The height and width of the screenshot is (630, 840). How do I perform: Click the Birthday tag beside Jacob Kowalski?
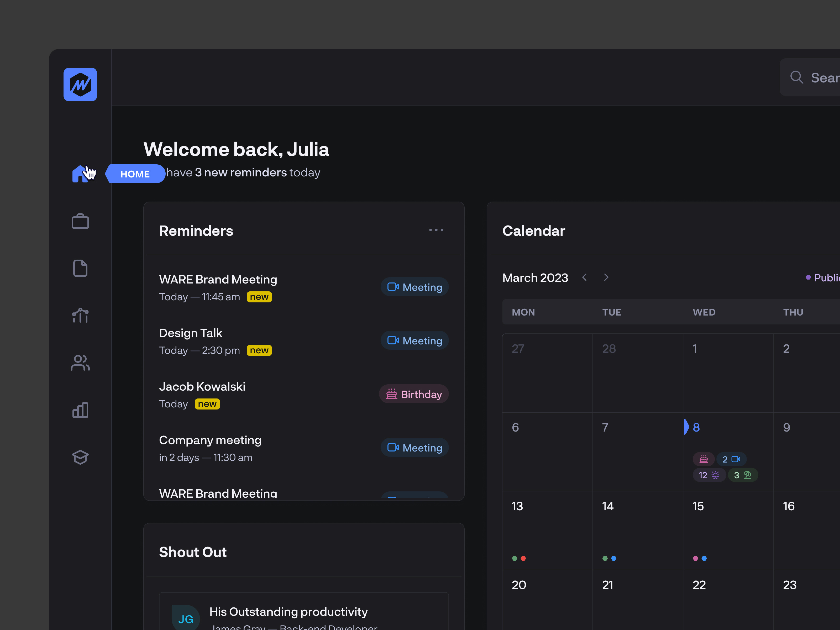coord(413,394)
